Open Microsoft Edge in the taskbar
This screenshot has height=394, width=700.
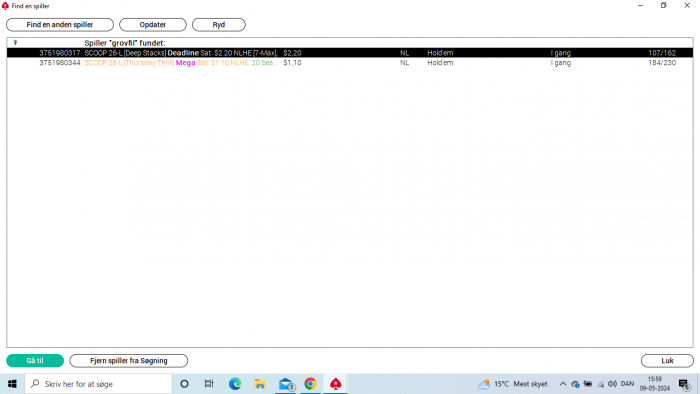(x=235, y=384)
